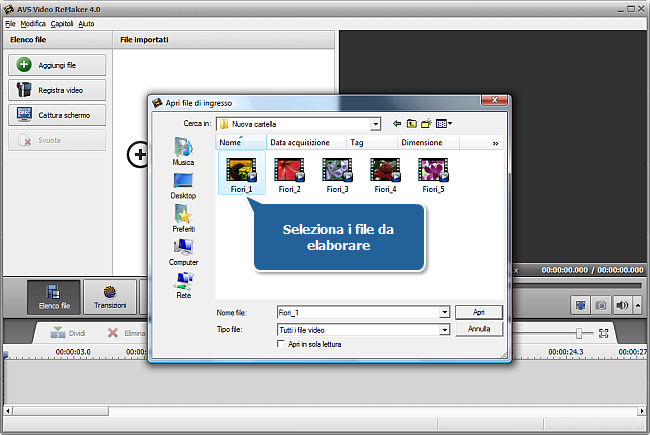Image resolution: width=650 pixels, height=435 pixels.
Task: Expand the volume arrow next to speaker
Action: 638,306
